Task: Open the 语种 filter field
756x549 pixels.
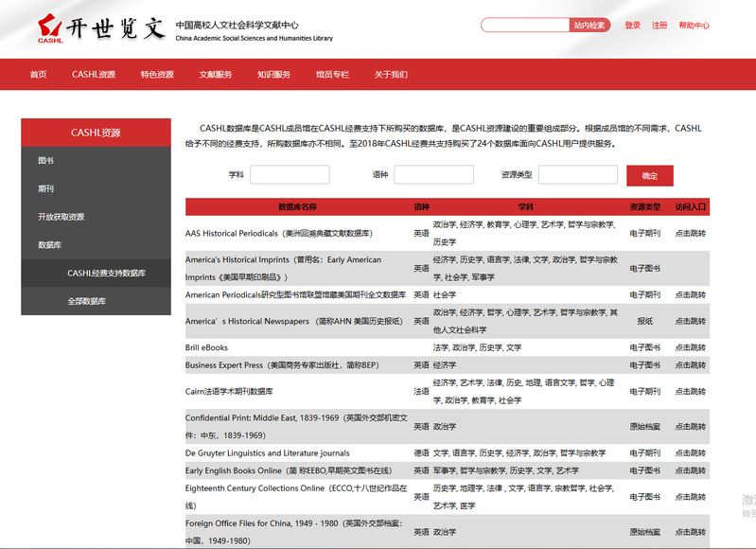Action: [433, 175]
